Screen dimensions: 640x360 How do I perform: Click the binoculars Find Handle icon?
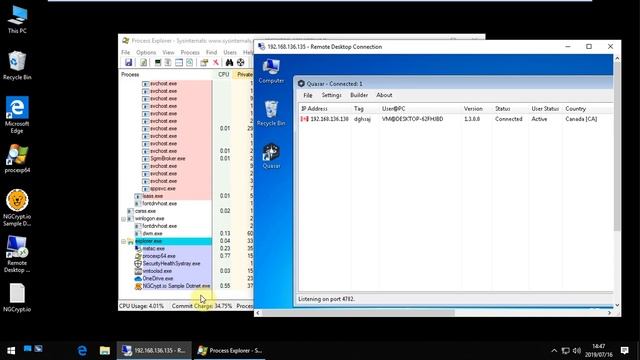pos(229,62)
